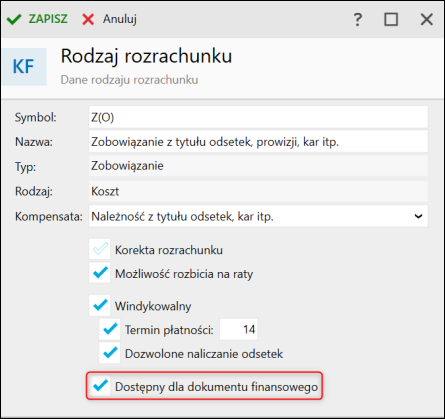This screenshot has height=419, width=445.
Task: Click the read-only Typ field Zobowiązanie
Action: pos(258,166)
